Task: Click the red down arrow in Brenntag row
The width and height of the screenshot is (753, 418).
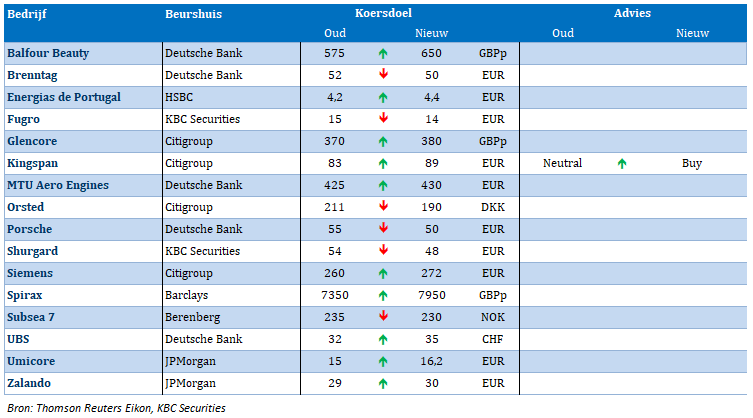Action: pyautogui.click(x=383, y=74)
